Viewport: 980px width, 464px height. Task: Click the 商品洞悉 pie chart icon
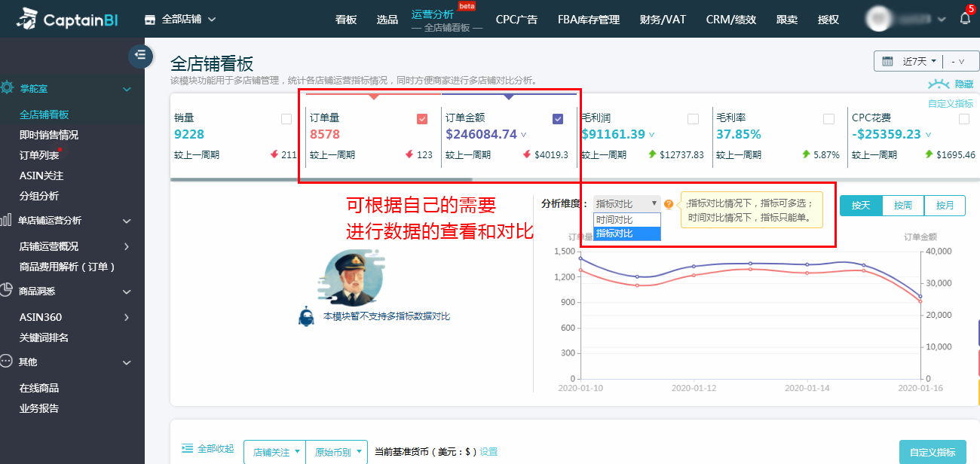coord(6,290)
